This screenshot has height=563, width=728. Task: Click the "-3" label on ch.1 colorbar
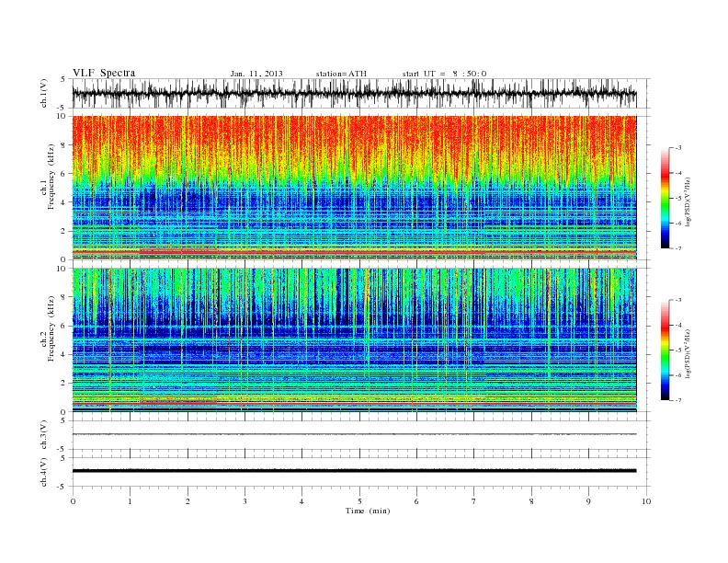tap(678, 148)
